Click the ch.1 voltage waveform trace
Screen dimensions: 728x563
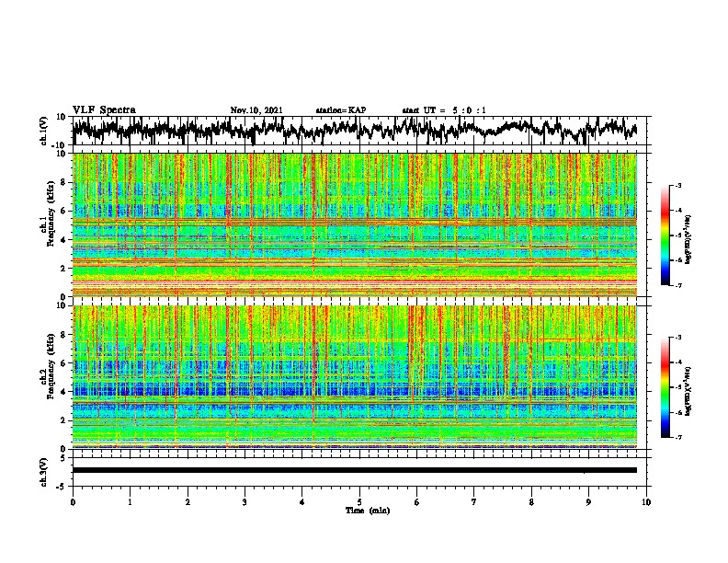[355, 130]
